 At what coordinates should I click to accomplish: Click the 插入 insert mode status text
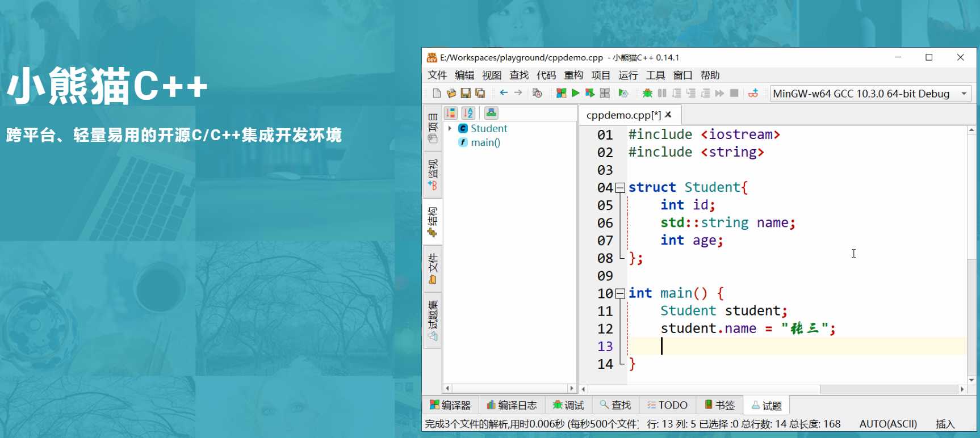click(945, 424)
